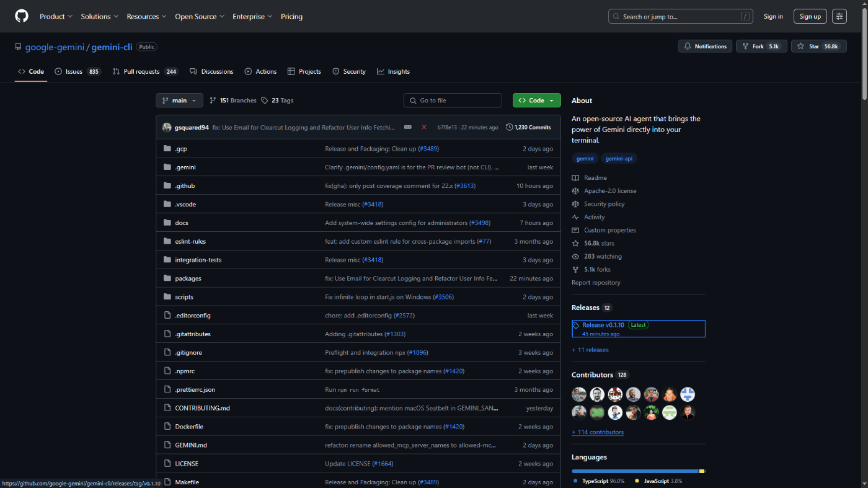Open the Insights tab
868x488 pixels.
coord(393,71)
